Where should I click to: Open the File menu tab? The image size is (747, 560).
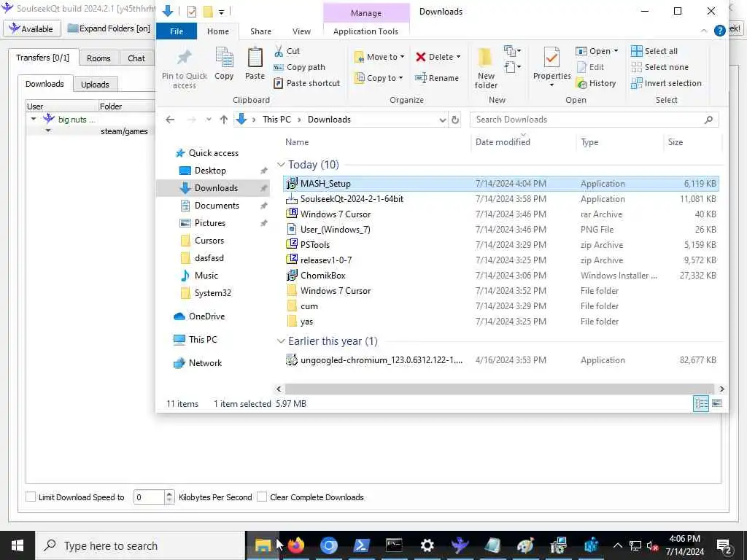pos(177,31)
